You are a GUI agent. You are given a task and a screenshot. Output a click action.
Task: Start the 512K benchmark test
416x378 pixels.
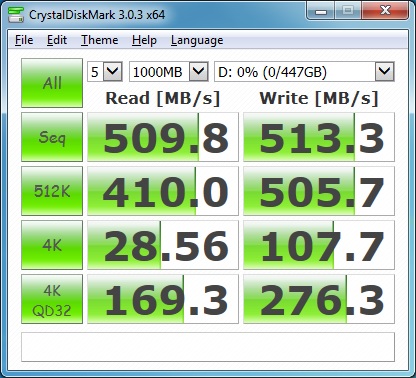52,191
